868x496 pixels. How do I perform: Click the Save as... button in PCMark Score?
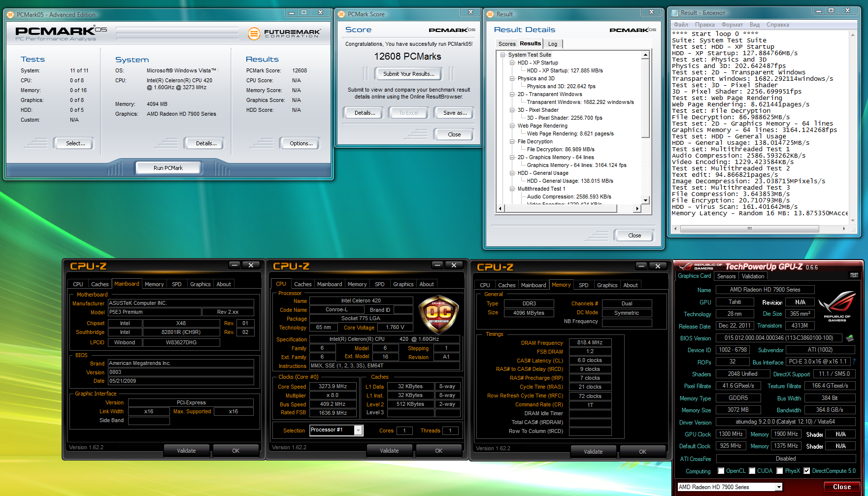click(455, 113)
